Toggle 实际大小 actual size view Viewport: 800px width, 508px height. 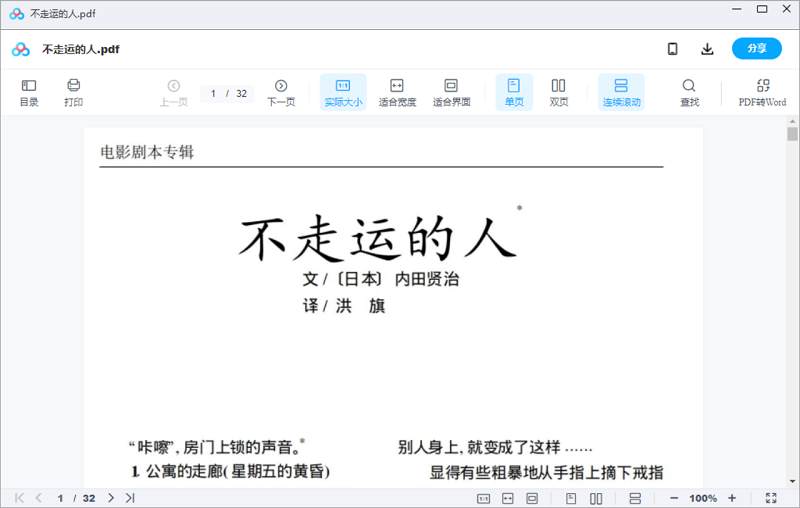[x=343, y=92]
